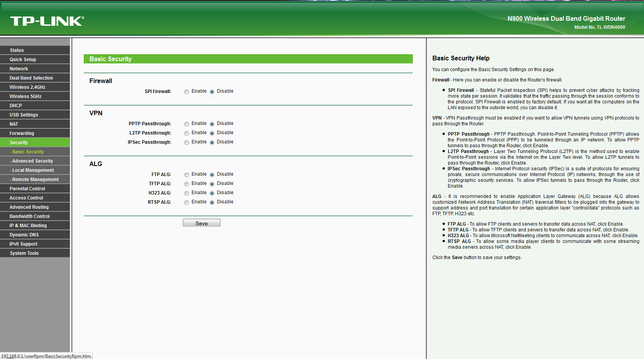Open the Network menu
The image size is (644, 359).
(35, 69)
